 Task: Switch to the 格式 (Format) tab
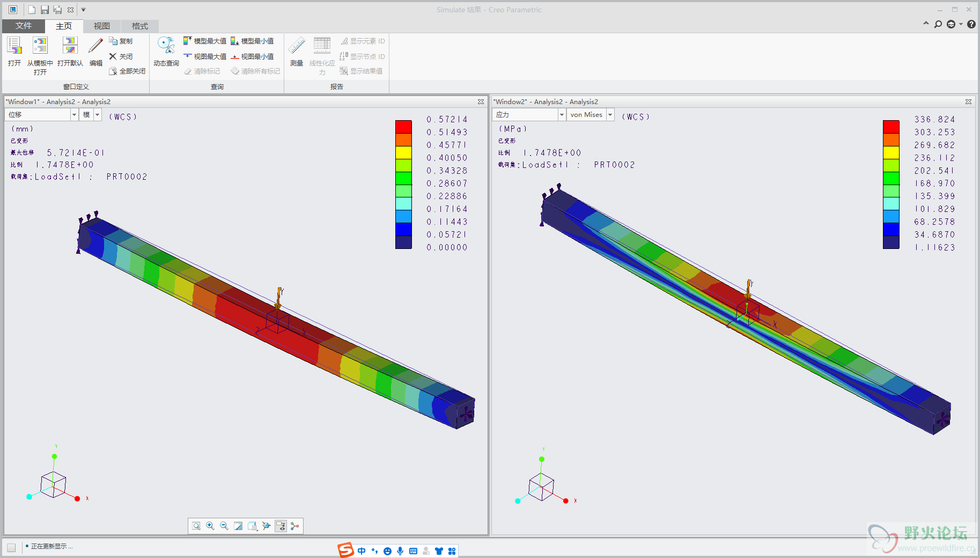coord(140,26)
